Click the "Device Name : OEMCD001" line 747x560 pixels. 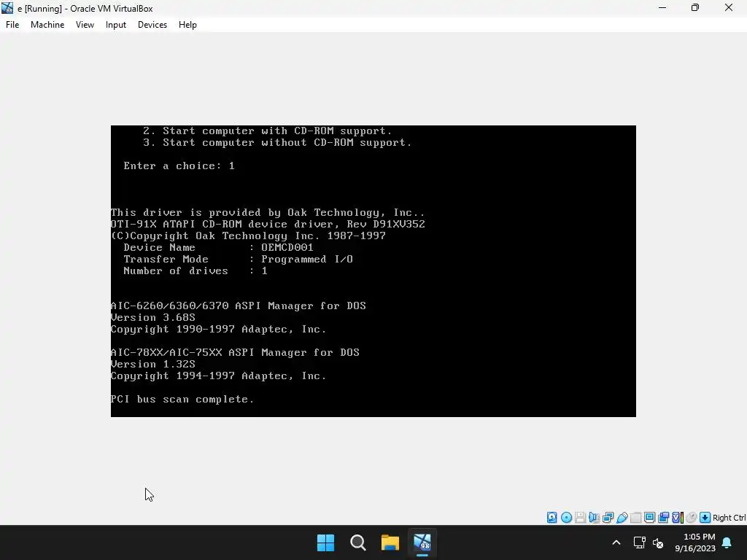coord(218,248)
